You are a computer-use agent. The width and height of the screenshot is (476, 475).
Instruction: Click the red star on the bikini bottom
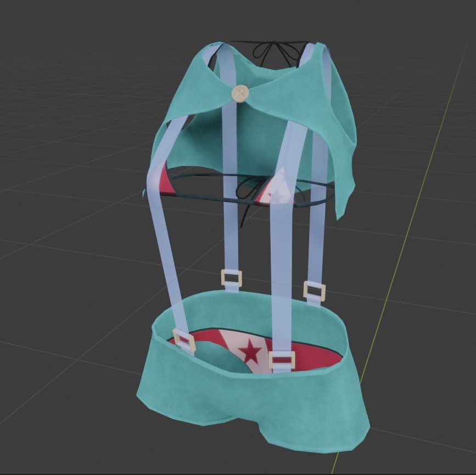pyautogui.click(x=250, y=350)
